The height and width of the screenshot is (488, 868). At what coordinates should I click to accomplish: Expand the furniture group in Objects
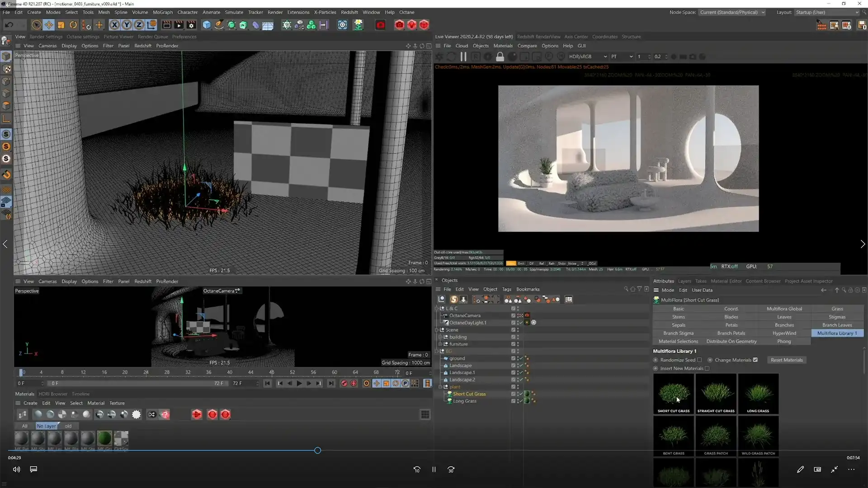click(440, 344)
